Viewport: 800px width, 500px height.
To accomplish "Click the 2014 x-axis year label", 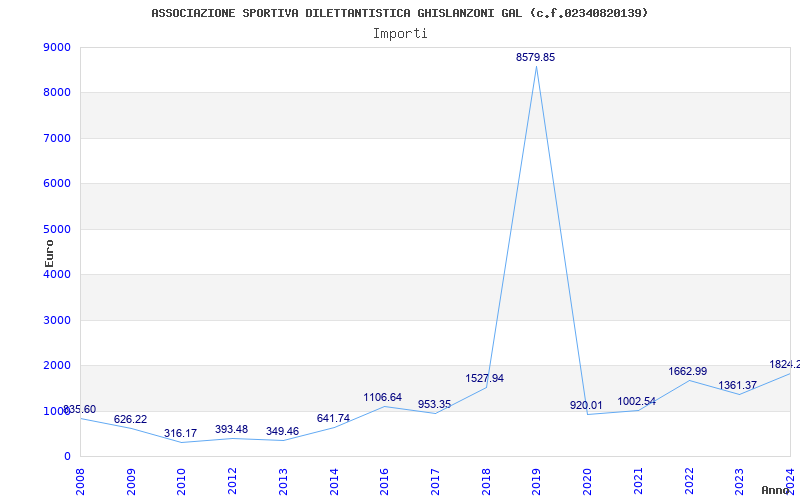I will coord(334,481).
